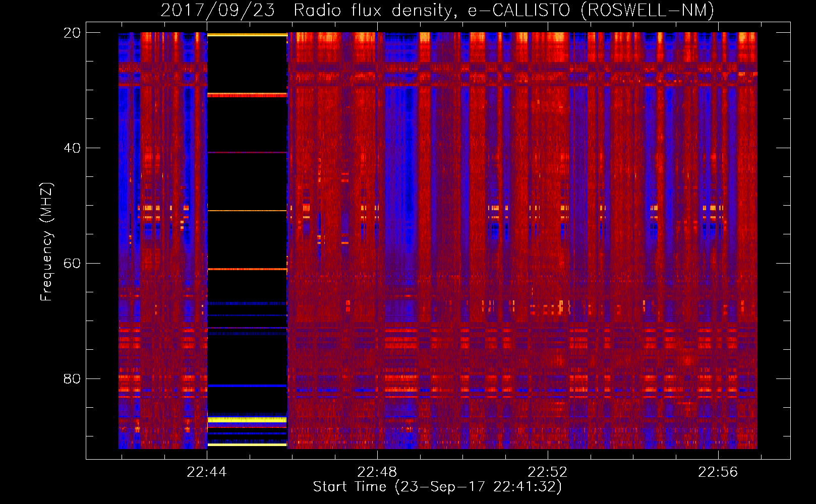
Task: Click the 22:48 time tick label
Action: (377, 472)
